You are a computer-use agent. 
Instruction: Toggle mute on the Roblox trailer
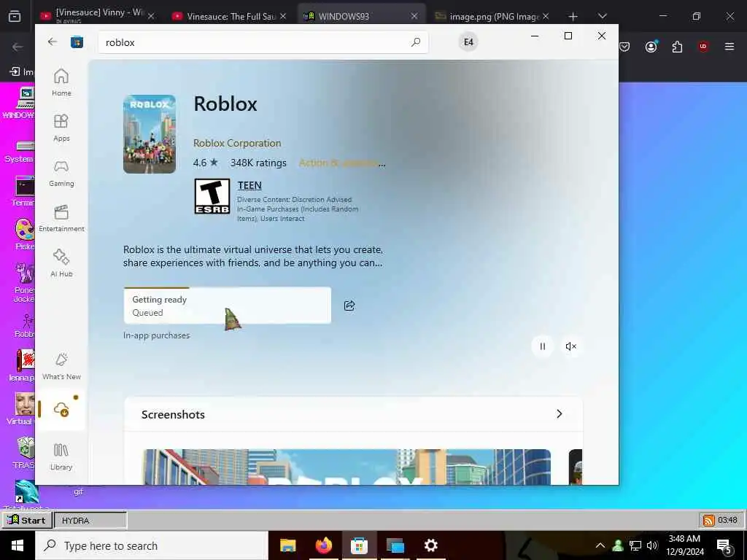coord(570,346)
